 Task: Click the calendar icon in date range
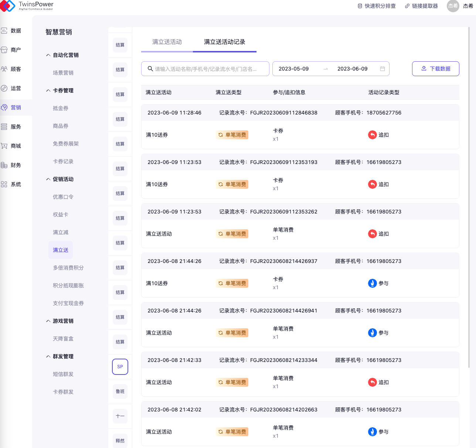pos(382,69)
